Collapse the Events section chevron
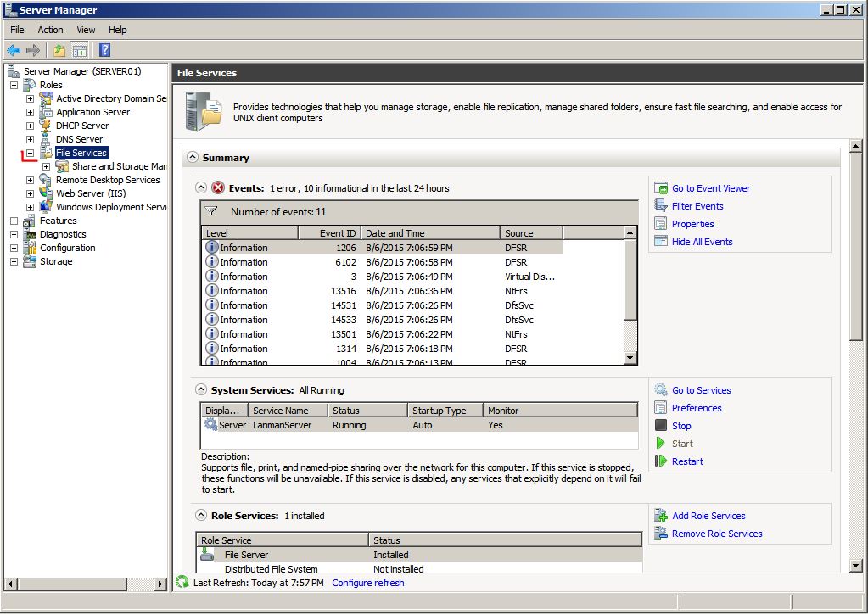Screen dimensions: 868x615 (x=201, y=187)
